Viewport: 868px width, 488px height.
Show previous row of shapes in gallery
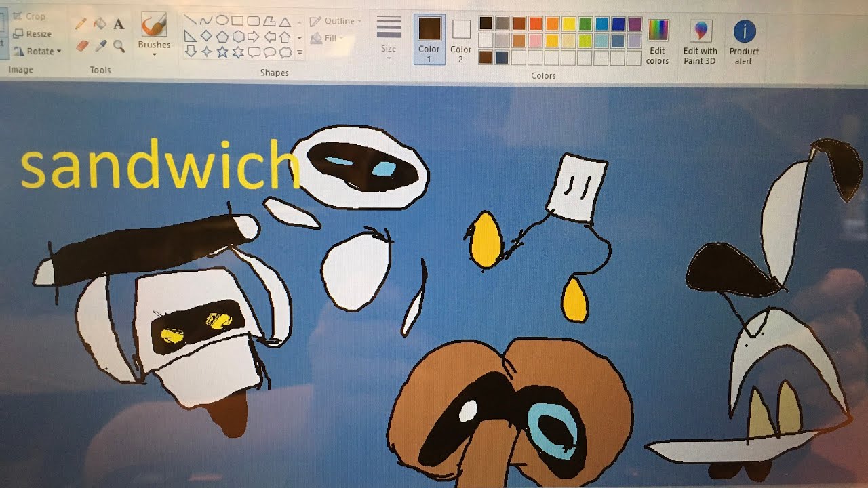click(300, 22)
